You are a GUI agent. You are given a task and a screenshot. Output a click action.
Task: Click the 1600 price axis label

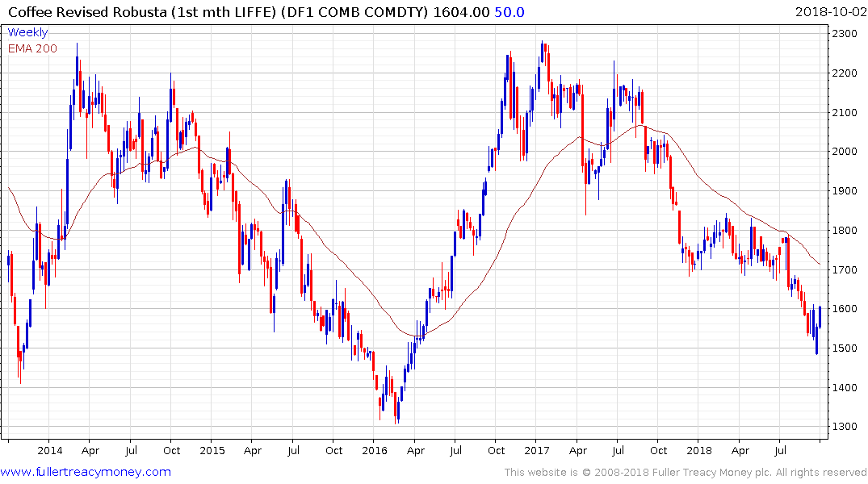845,309
